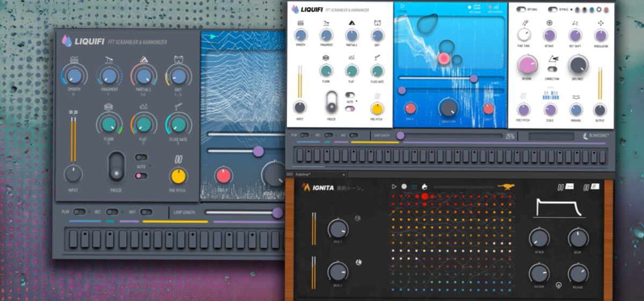Click the Ignita flame logo
The image size is (644, 301).
(x=306, y=187)
